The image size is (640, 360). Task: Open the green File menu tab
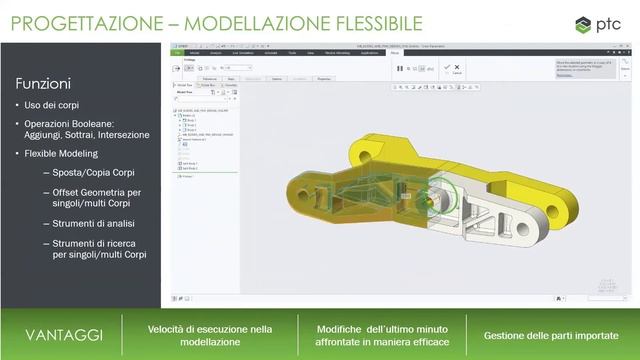click(177, 53)
